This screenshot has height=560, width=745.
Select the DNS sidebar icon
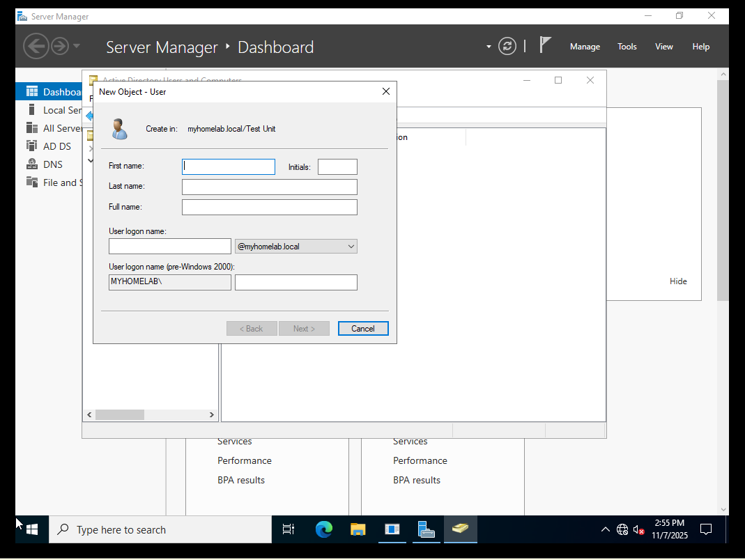coord(31,164)
